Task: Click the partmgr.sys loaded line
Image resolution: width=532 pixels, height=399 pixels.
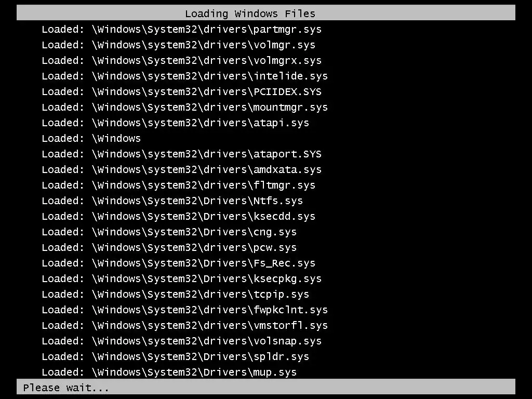Action: tap(181, 30)
